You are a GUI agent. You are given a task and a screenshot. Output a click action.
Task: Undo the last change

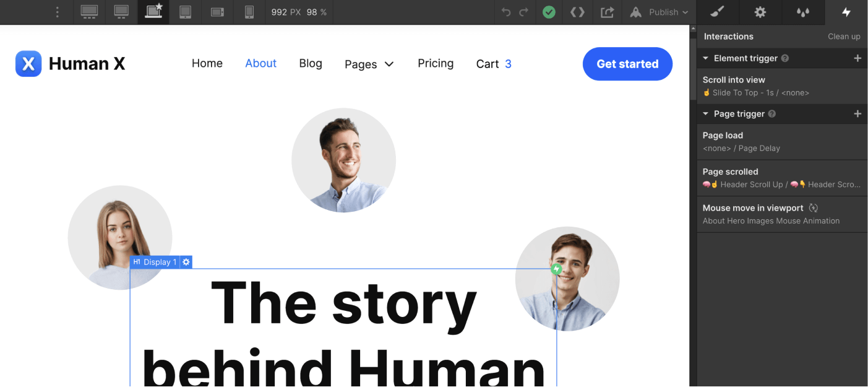(505, 12)
